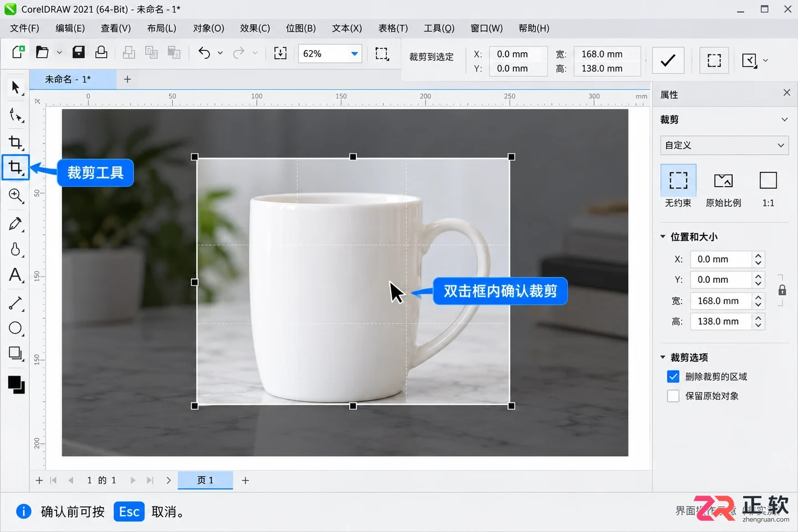The image size is (798, 532).
Task: Click the 裁剪到选定 button
Action: click(x=432, y=57)
